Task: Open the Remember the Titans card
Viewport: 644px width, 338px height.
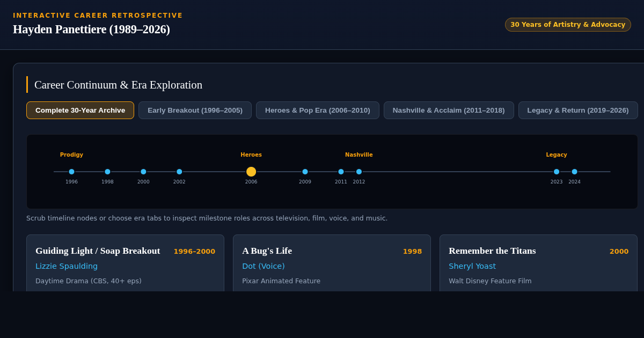Action: point(538,263)
